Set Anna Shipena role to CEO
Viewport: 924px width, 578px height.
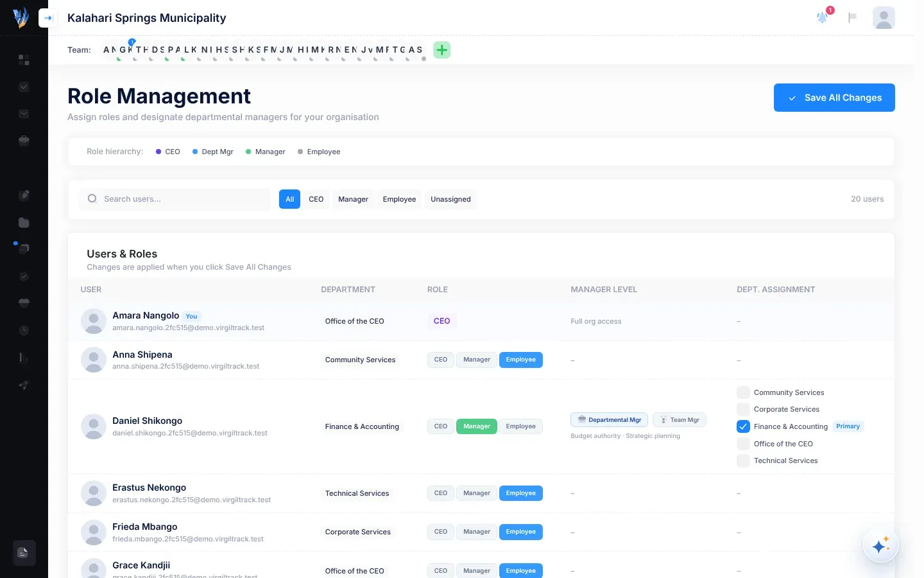click(441, 360)
